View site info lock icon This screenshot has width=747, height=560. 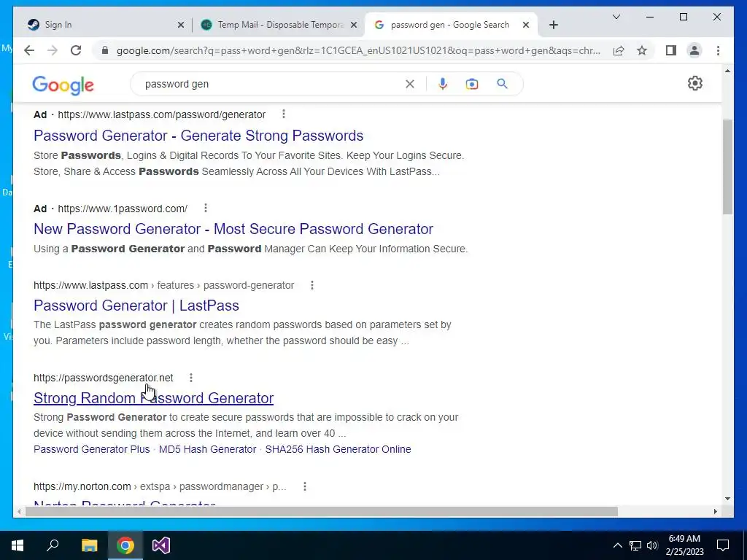click(105, 50)
